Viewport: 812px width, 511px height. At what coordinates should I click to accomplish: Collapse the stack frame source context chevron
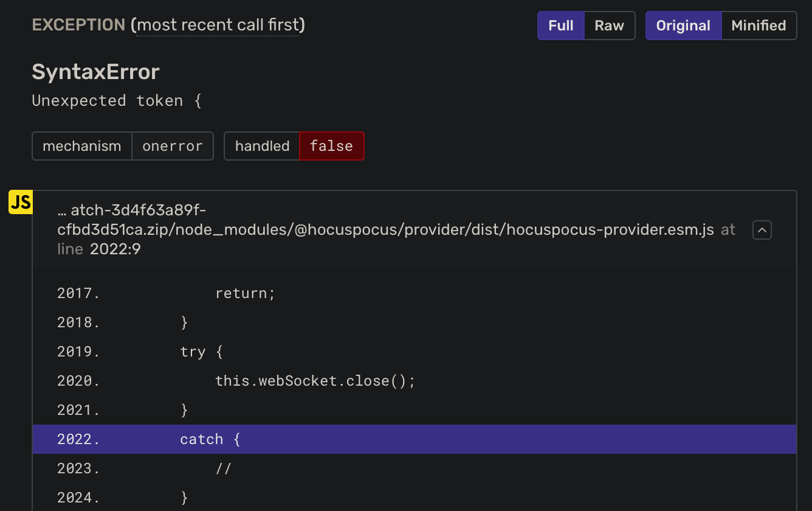coord(762,229)
